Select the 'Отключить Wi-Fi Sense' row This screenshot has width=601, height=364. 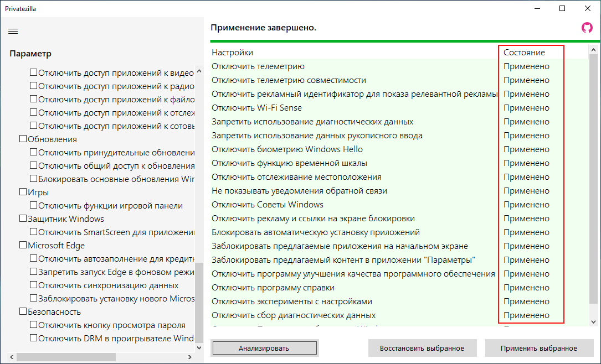(399, 107)
